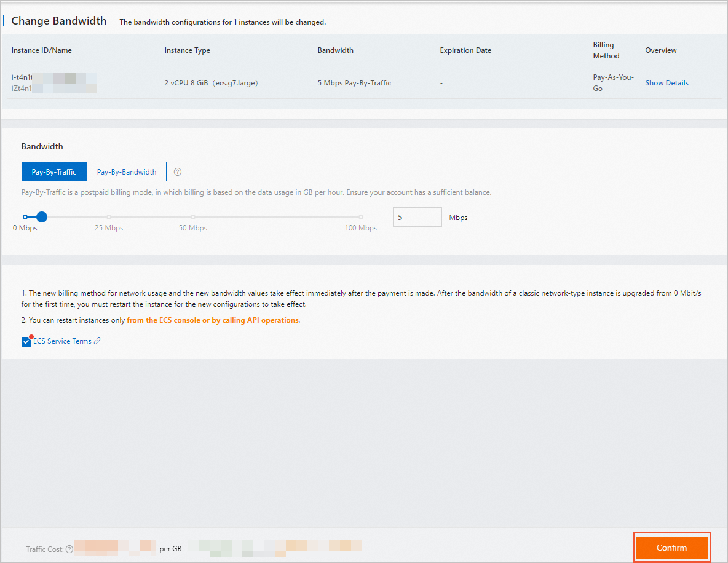Click the '2 vCPU 8 GiB (ecs.g7.large)' cell

click(x=211, y=82)
